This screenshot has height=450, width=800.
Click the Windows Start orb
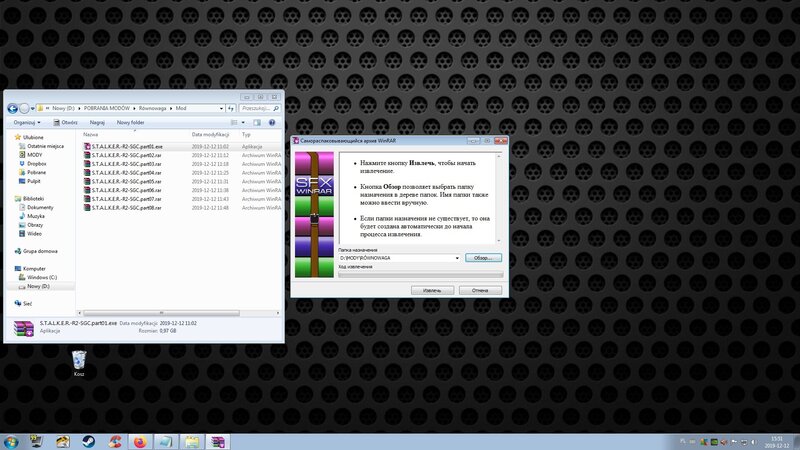(x=10, y=440)
